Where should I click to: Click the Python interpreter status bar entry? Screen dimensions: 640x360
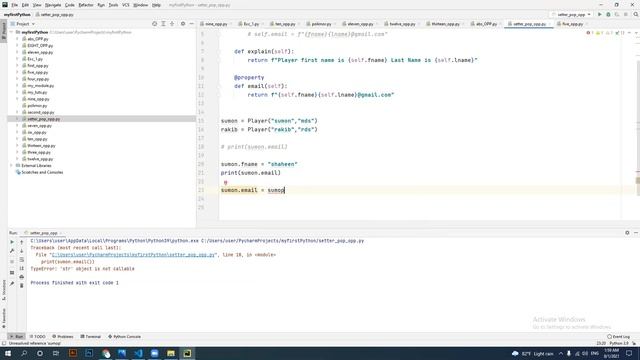pyautogui.click(x=619, y=343)
